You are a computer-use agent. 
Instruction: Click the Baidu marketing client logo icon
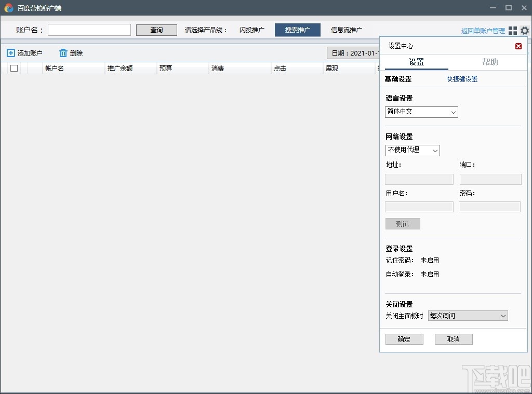pos(9,8)
